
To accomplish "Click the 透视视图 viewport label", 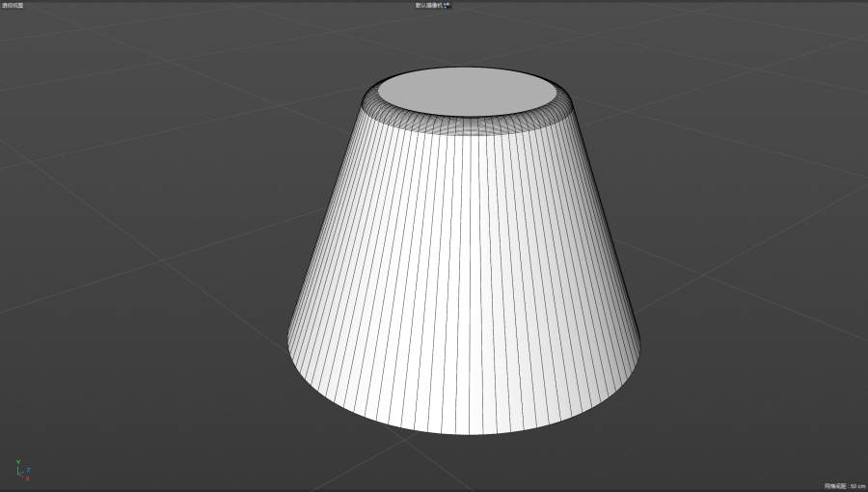I will tap(14, 5).
